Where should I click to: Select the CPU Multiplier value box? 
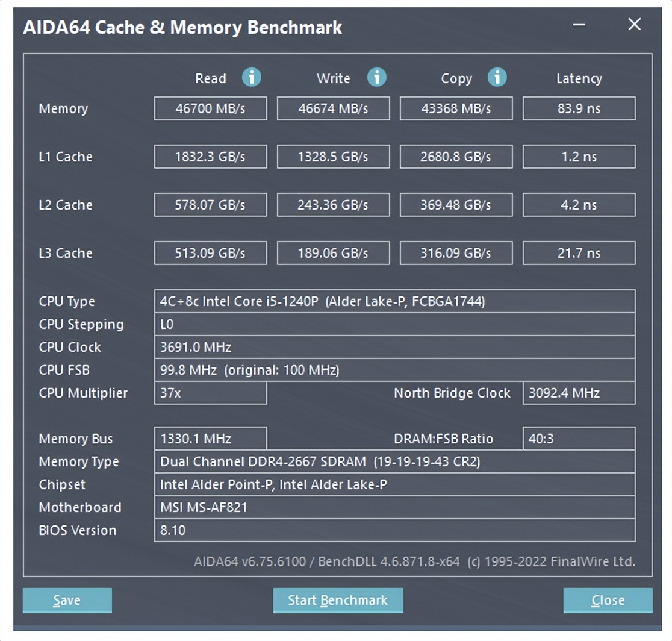tap(210, 393)
